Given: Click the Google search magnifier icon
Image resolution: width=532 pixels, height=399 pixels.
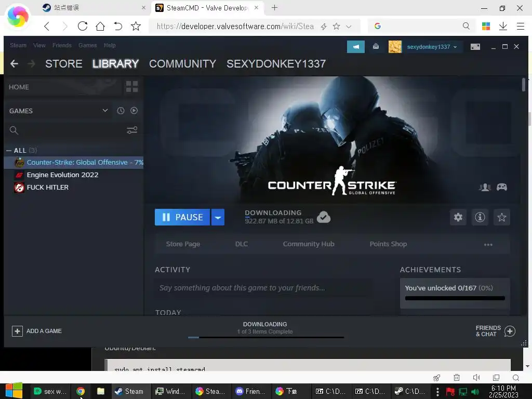Looking at the screenshot, I should [x=466, y=26].
